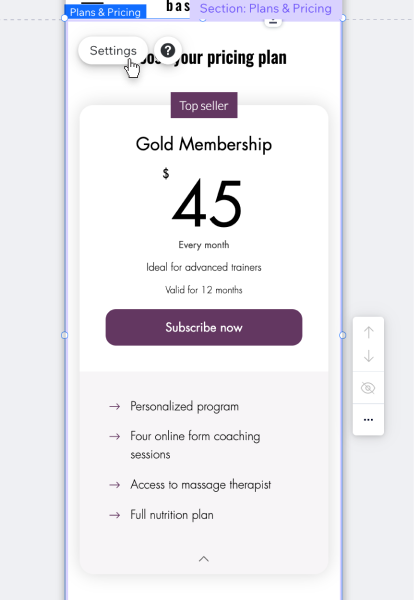Image resolution: width=414 pixels, height=600 pixels.
Task: Open the Settings button
Action: pos(113,51)
